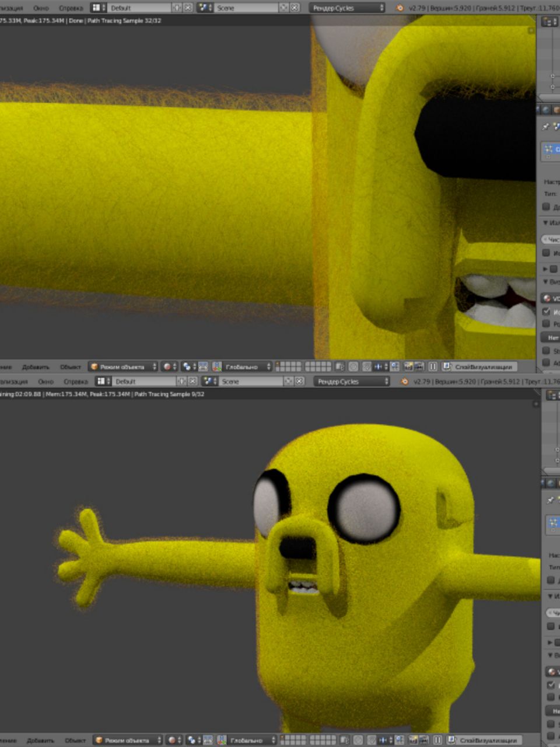Delete the Scene in the lower window
The width and height of the screenshot is (560, 747).
(299, 381)
